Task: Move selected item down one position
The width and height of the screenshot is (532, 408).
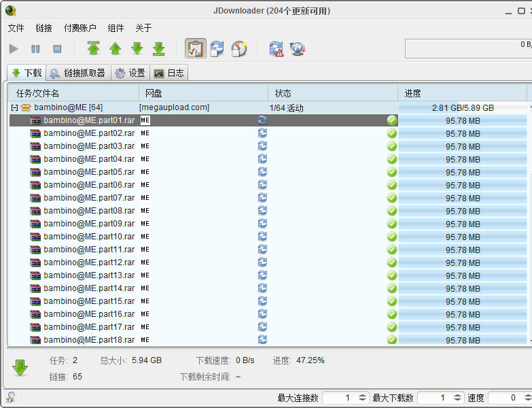Action: (x=137, y=48)
